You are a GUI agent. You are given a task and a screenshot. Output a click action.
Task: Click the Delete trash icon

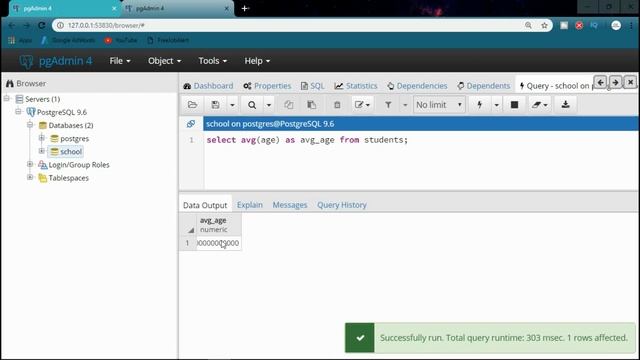(x=337, y=105)
